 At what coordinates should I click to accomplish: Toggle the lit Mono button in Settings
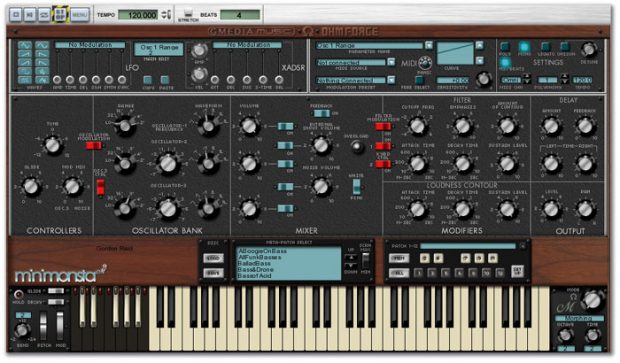[524, 47]
